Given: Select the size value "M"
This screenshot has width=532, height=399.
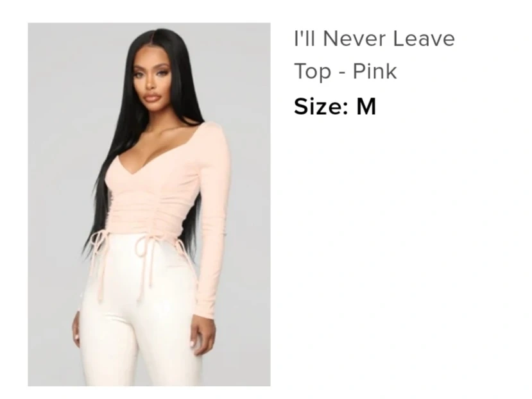Looking at the screenshot, I should (366, 106).
